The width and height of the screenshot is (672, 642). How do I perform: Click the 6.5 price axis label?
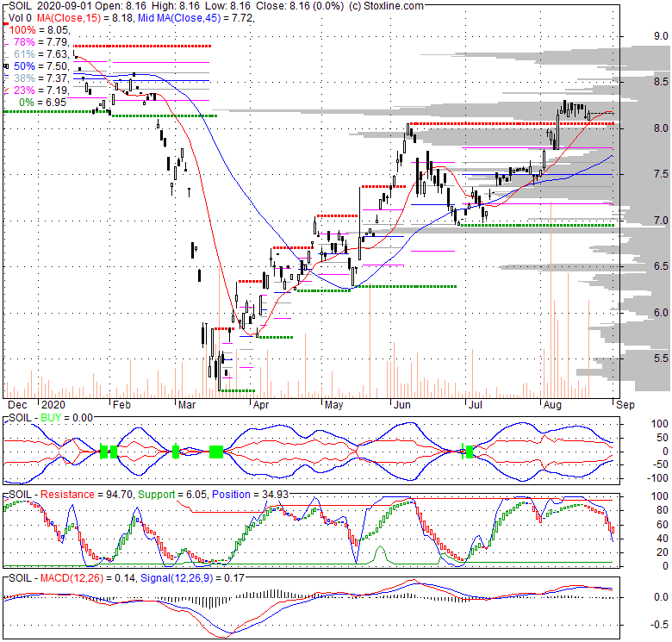pos(661,266)
